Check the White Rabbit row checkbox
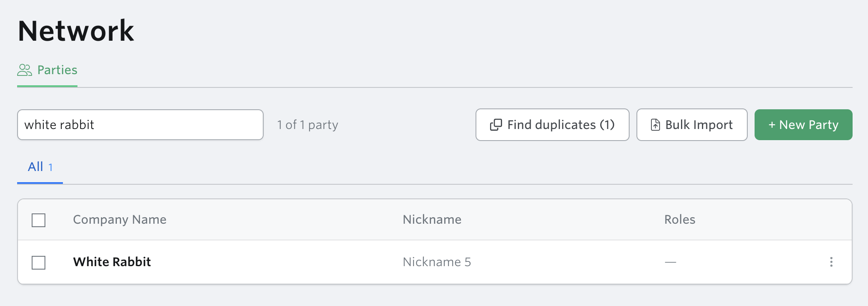Viewport: 868px width, 306px height. click(39, 262)
